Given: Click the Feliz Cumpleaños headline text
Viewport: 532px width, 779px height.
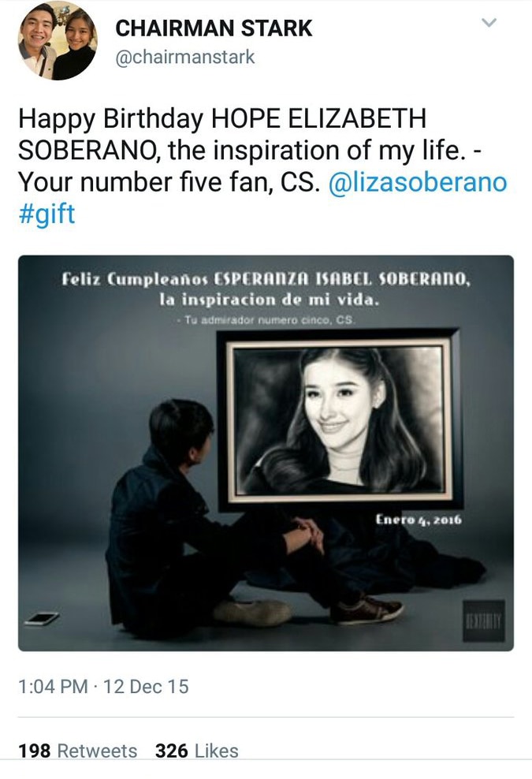Looking at the screenshot, I should click(266, 278).
